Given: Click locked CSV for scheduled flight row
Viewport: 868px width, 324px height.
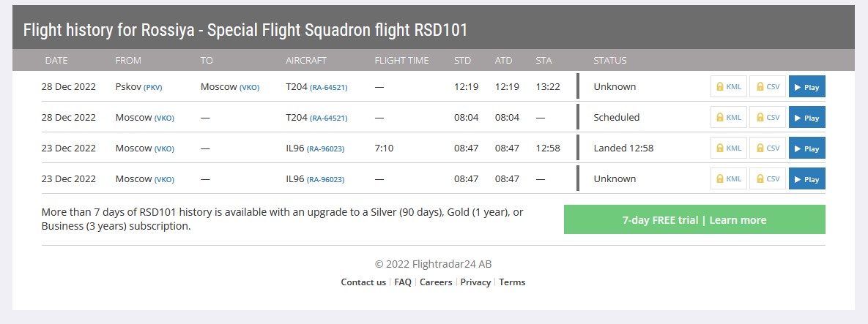Looking at the screenshot, I should pos(768,118).
